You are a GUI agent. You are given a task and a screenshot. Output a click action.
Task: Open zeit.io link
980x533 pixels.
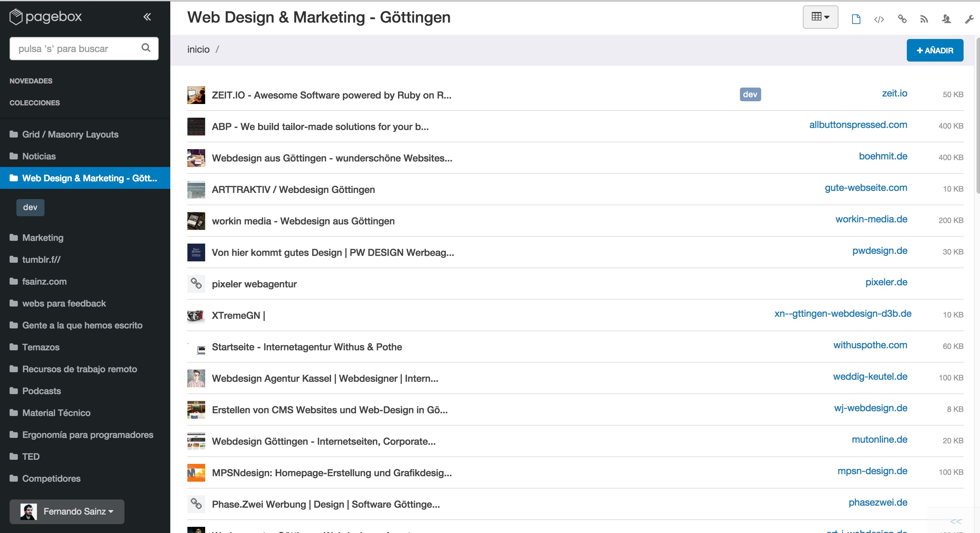pyautogui.click(x=895, y=93)
